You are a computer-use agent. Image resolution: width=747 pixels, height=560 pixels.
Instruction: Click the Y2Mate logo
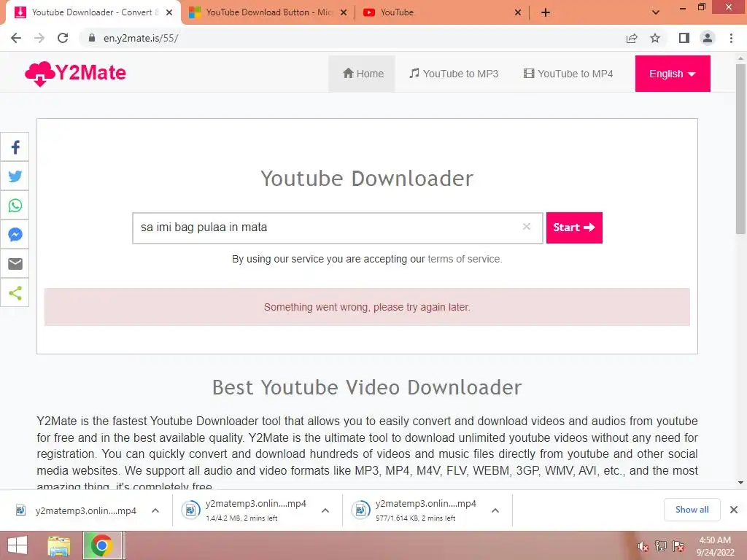(x=75, y=74)
